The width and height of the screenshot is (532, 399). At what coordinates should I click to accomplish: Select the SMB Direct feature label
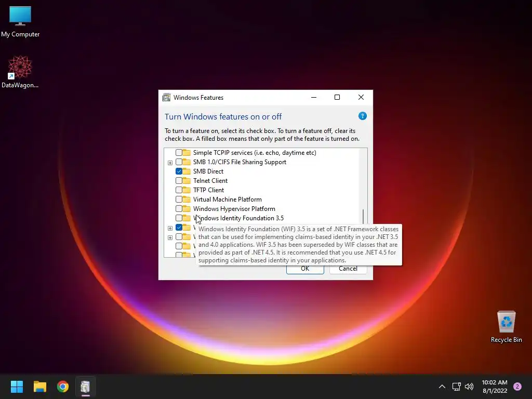click(x=208, y=171)
